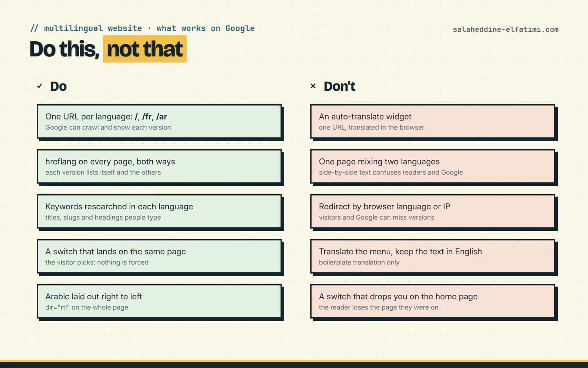
Task: Click the 'Don't' column heading
Action: (x=339, y=86)
